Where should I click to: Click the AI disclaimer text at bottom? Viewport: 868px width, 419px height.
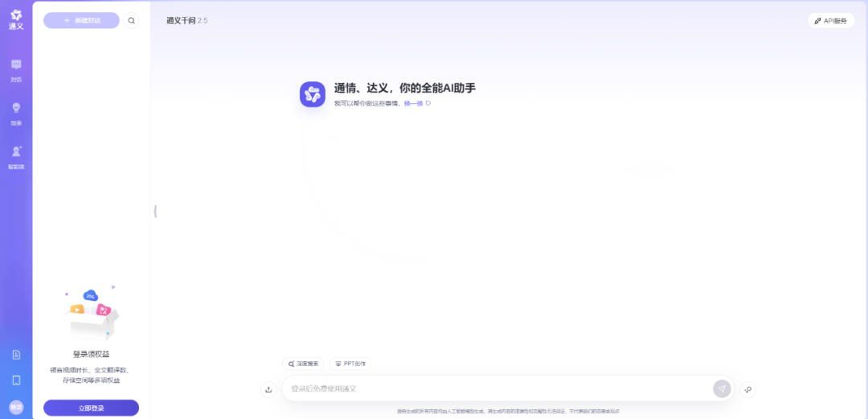508,411
